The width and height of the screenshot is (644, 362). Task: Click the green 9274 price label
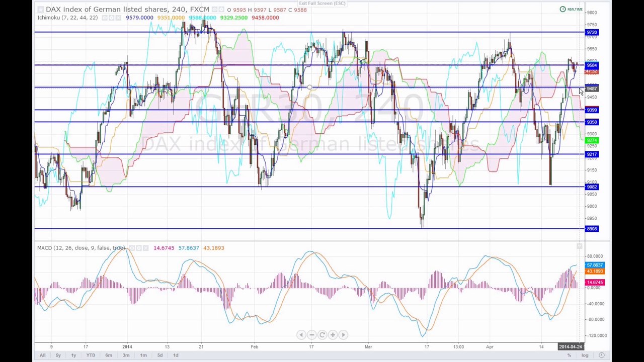click(x=592, y=140)
